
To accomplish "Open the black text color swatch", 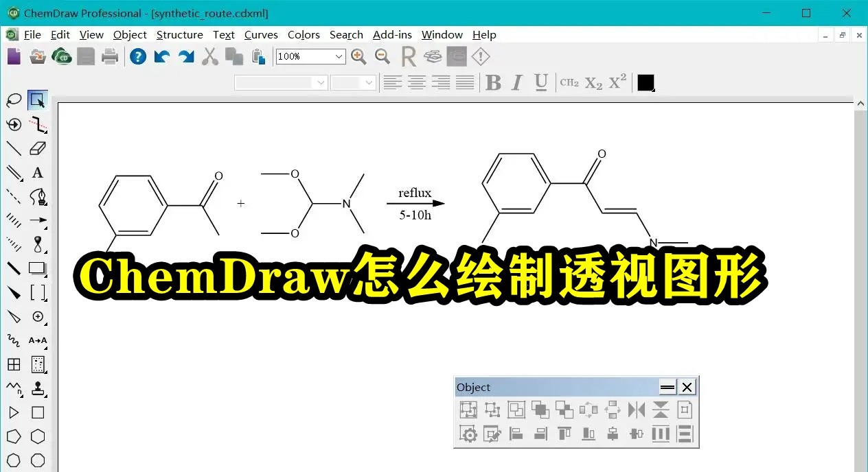I will click(x=646, y=83).
